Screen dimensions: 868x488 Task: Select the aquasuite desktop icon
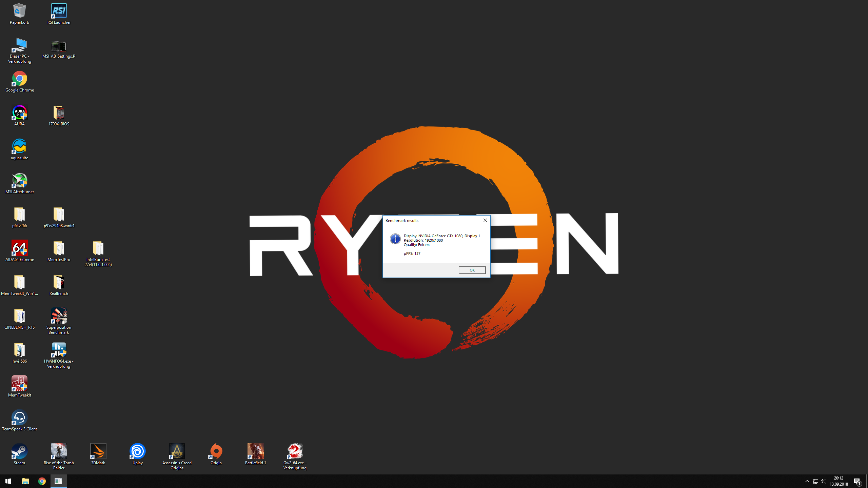(x=19, y=147)
